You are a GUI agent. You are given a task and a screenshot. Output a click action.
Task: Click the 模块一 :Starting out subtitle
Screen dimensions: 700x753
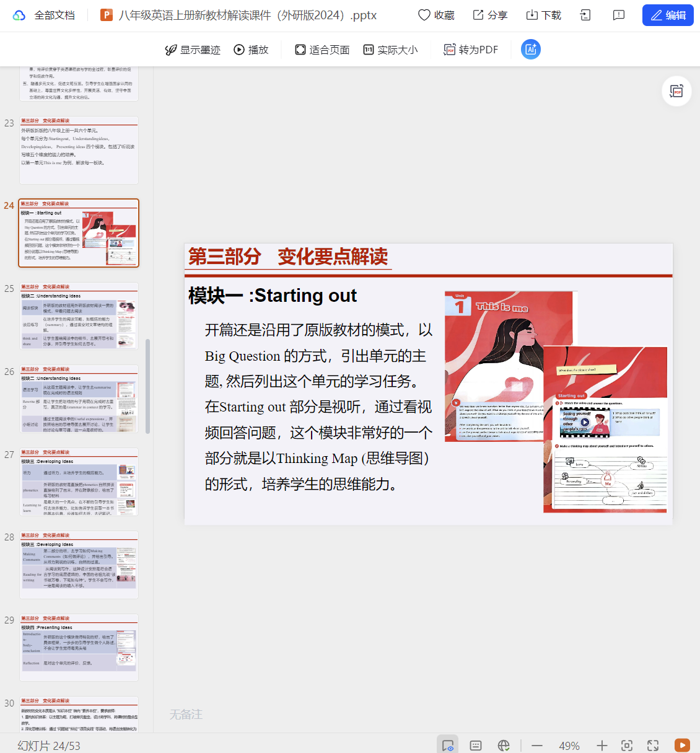[273, 296]
